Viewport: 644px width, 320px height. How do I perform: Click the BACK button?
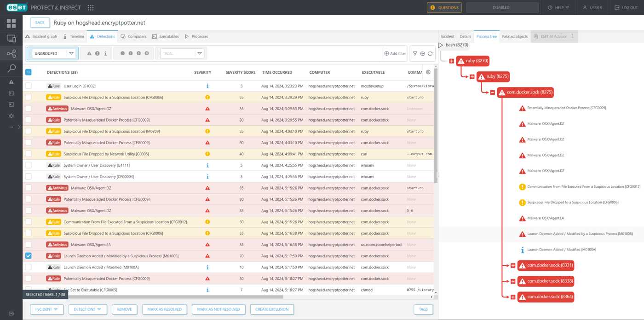40,23
